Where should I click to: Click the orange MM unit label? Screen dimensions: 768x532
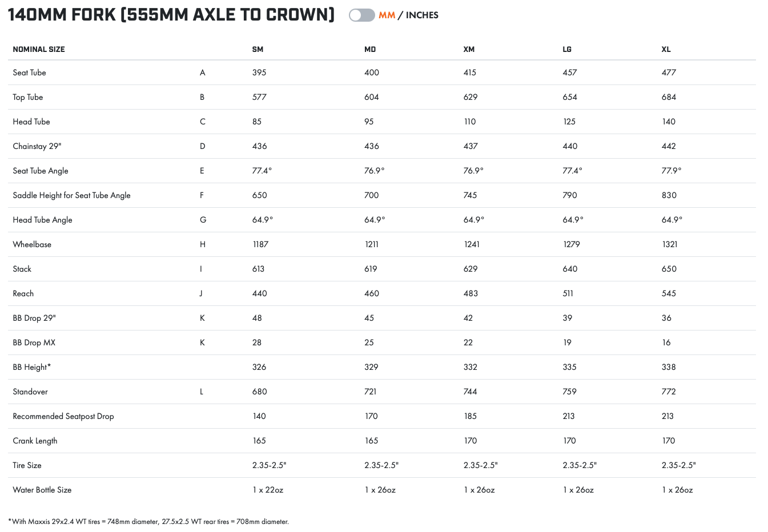click(387, 15)
